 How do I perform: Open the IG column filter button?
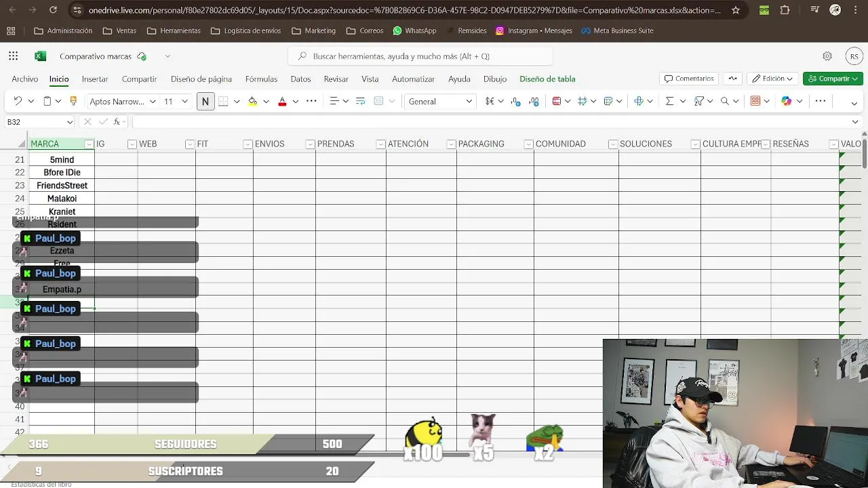[132, 144]
